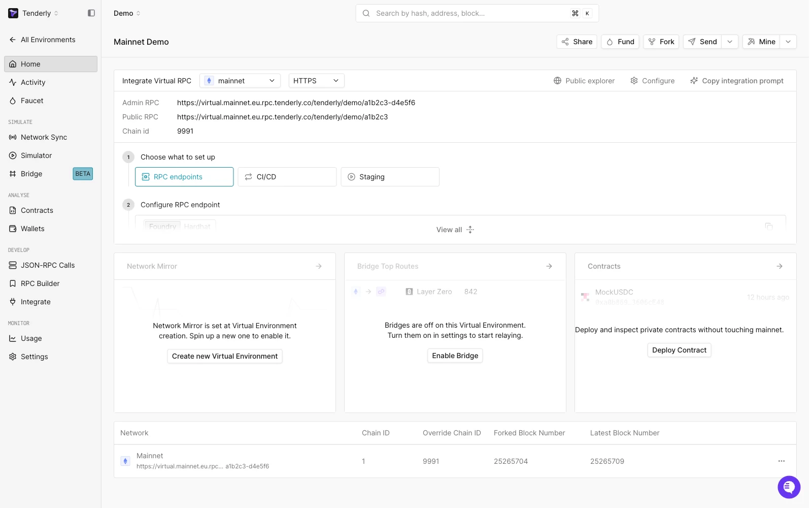This screenshot has height=508, width=812.
Task: Click the Send paper plane icon
Action: [x=692, y=42]
